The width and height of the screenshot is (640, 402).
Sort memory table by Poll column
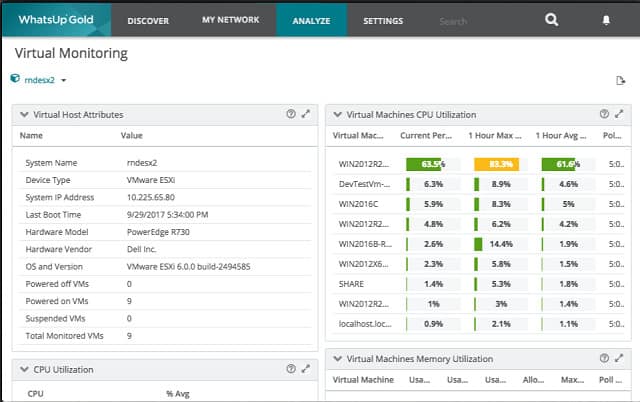point(610,380)
